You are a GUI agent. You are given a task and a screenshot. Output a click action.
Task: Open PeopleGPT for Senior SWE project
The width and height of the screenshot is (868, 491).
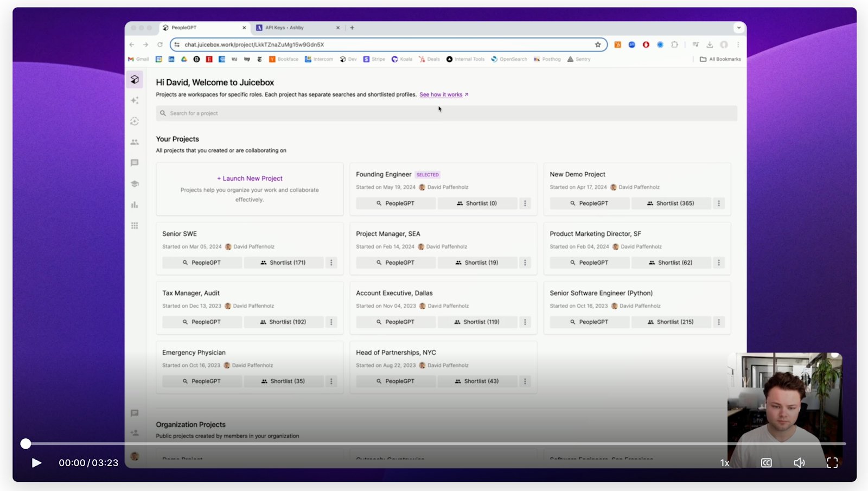click(202, 263)
